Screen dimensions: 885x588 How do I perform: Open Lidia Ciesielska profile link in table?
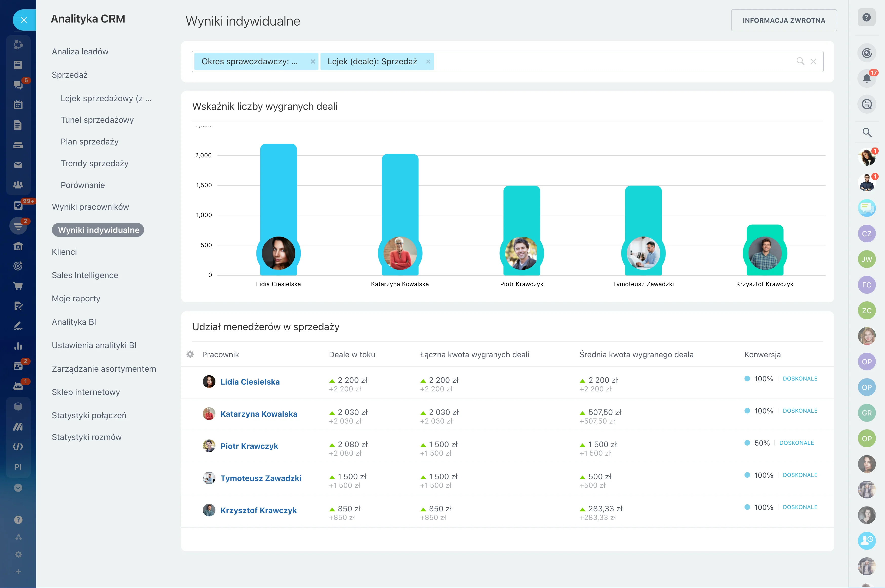[250, 382]
